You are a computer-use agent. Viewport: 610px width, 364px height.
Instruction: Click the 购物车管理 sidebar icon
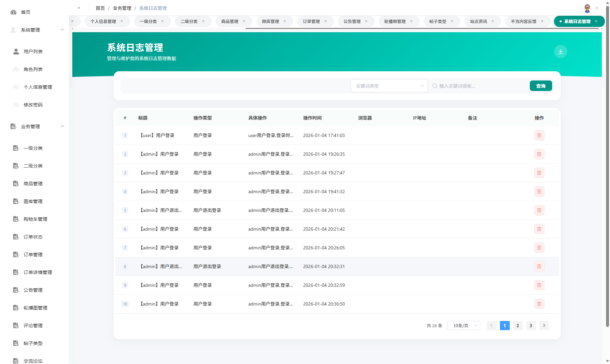15,219
